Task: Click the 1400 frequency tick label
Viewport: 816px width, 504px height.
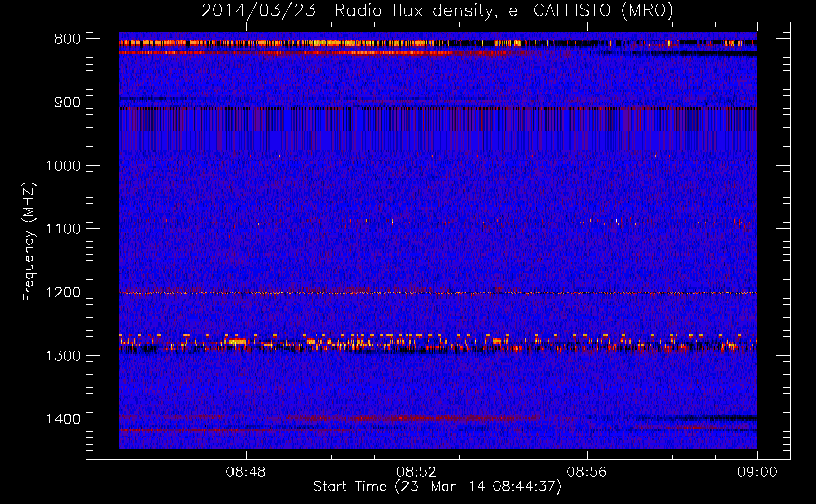Action: pyautogui.click(x=63, y=419)
